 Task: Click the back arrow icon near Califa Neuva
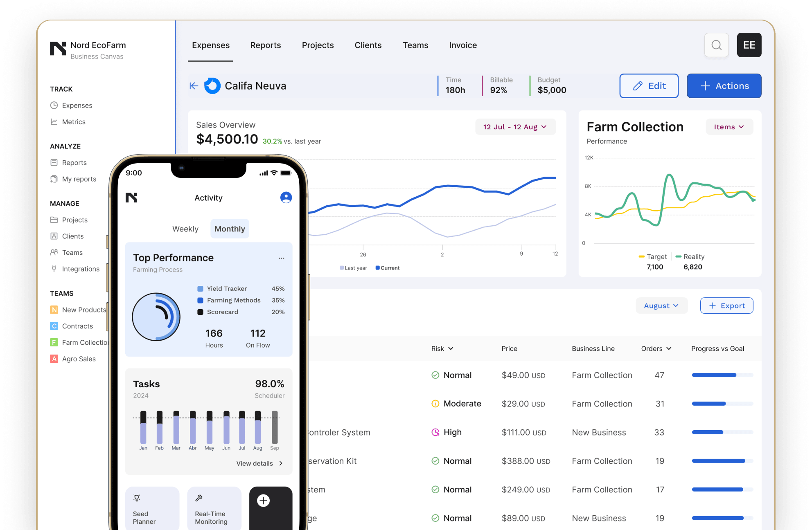[x=194, y=86]
